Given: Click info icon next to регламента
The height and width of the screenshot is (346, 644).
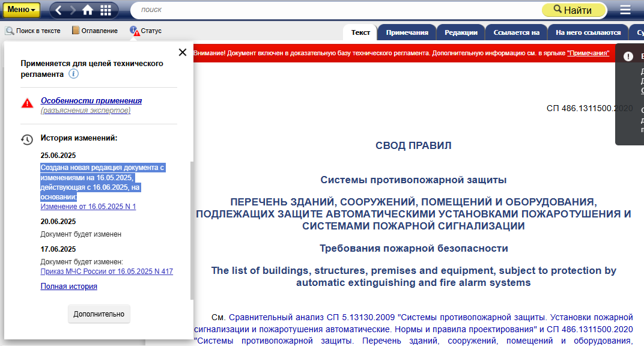Looking at the screenshot, I should (73, 74).
